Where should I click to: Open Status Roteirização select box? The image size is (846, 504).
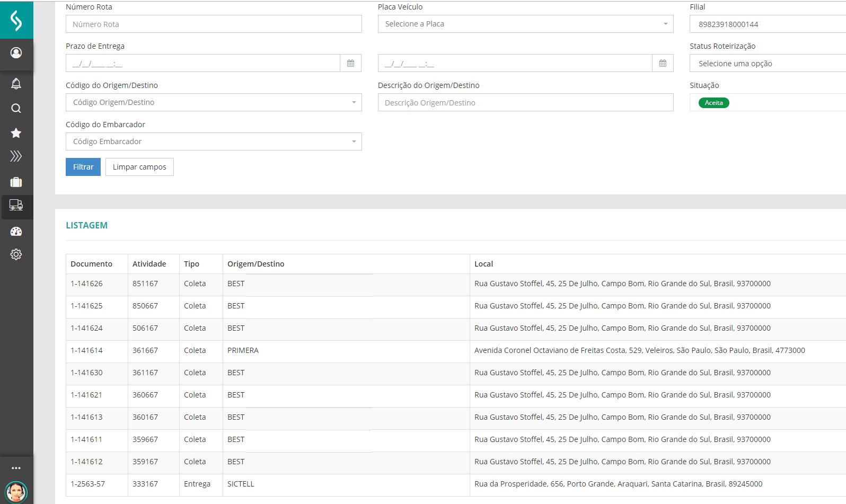click(x=768, y=64)
